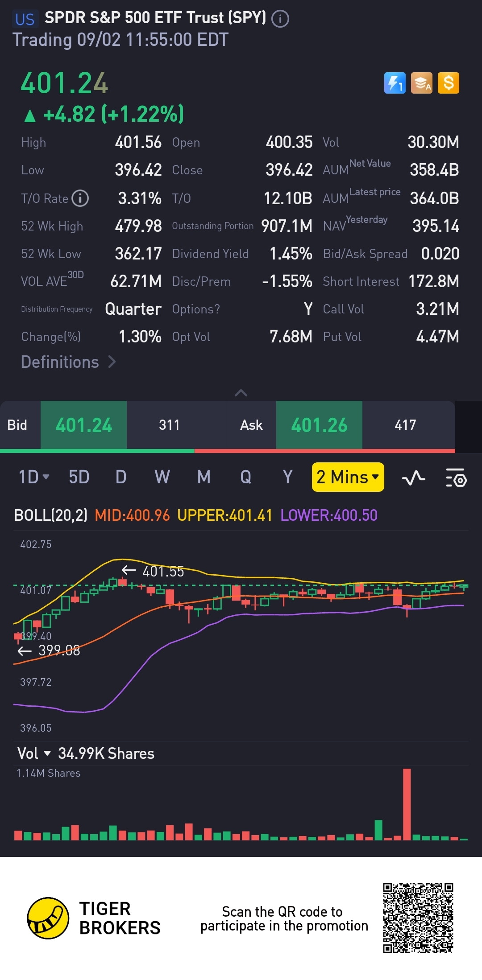Open chart display settings icon
Screen dimensions: 482x980
tap(456, 478)
